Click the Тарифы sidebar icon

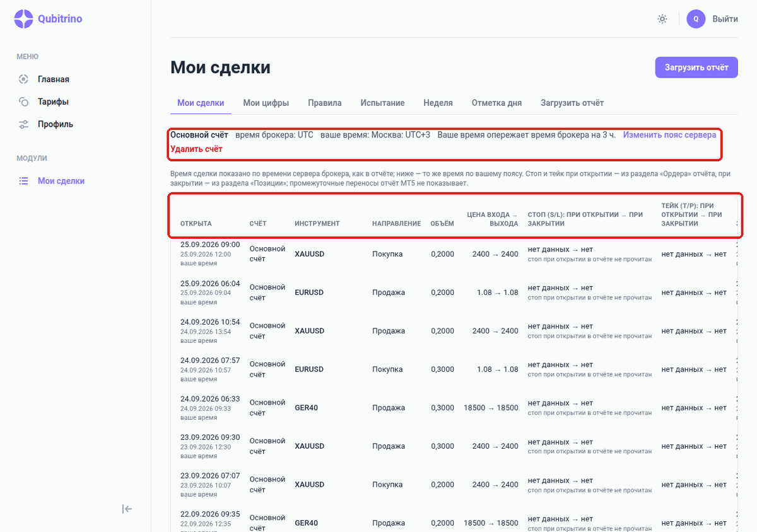click(x=23, y=101)
